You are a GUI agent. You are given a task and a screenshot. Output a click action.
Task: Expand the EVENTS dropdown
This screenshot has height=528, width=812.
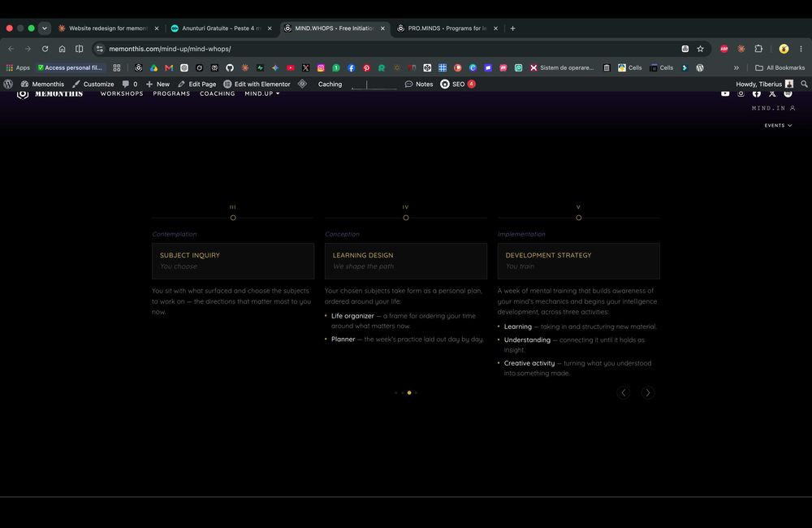pos(779,125)
